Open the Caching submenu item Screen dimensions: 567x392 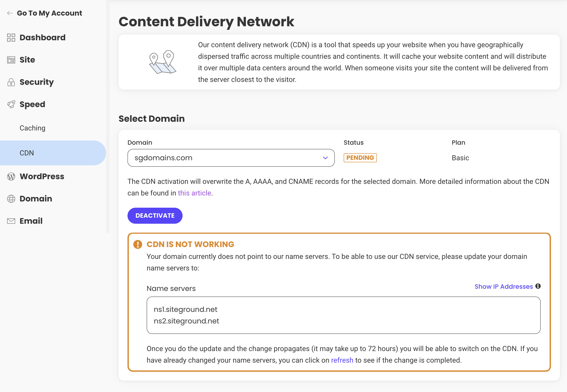33,128
